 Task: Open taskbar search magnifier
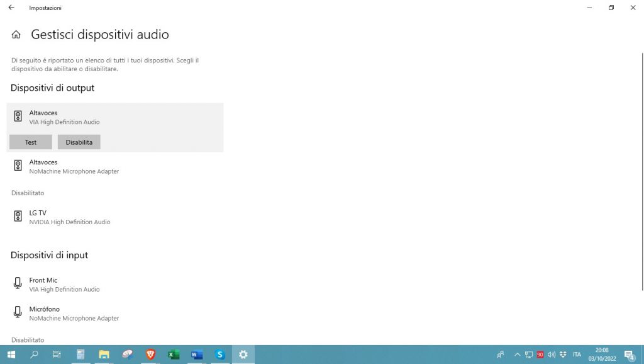point(35,355)
